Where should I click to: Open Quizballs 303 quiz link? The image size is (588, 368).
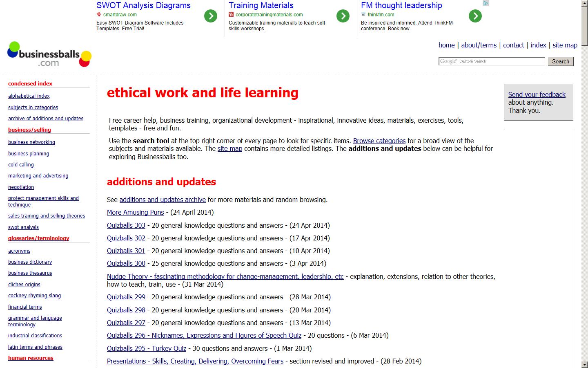click(x=126, y=225)
